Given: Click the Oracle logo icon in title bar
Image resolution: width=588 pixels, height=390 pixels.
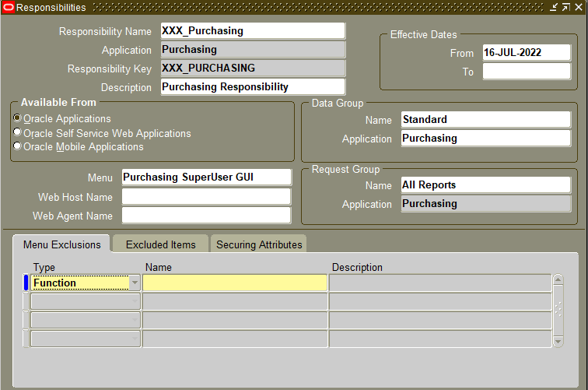Looking at the screenshot, I should pyautogui.click(x=9, y=7).
